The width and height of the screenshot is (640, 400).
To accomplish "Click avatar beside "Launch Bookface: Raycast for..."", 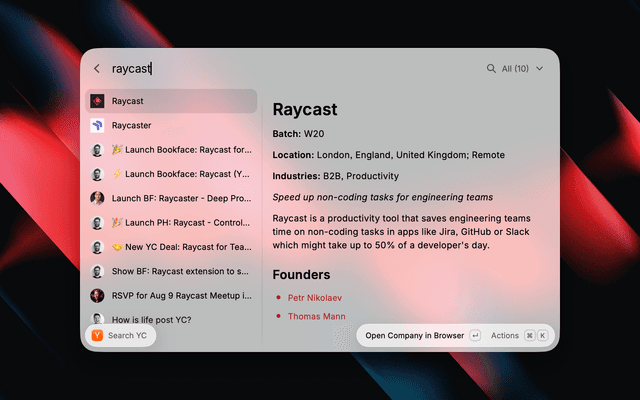I will [97, 150].
